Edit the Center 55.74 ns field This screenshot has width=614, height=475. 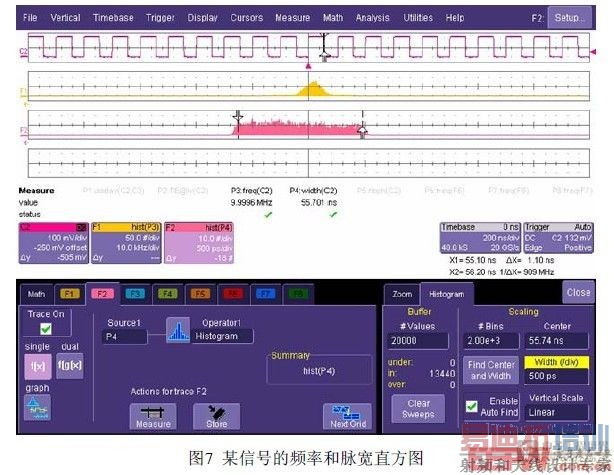click(x=556, y=341)
